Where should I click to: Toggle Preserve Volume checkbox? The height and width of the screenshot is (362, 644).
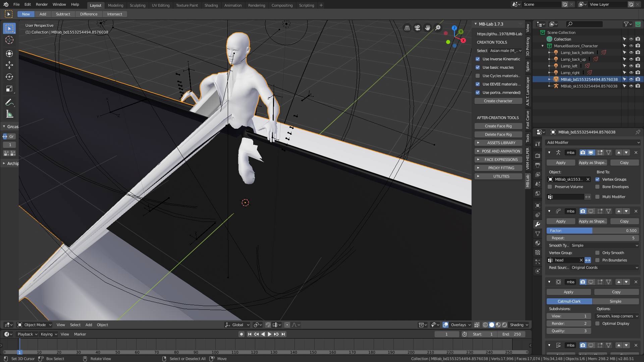[x=550, y=187]
